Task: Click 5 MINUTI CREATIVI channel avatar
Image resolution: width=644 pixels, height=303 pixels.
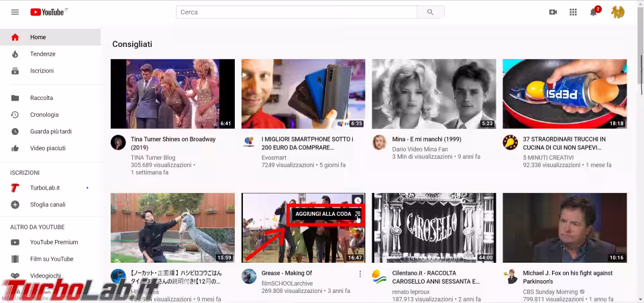Action: [510, 143]
